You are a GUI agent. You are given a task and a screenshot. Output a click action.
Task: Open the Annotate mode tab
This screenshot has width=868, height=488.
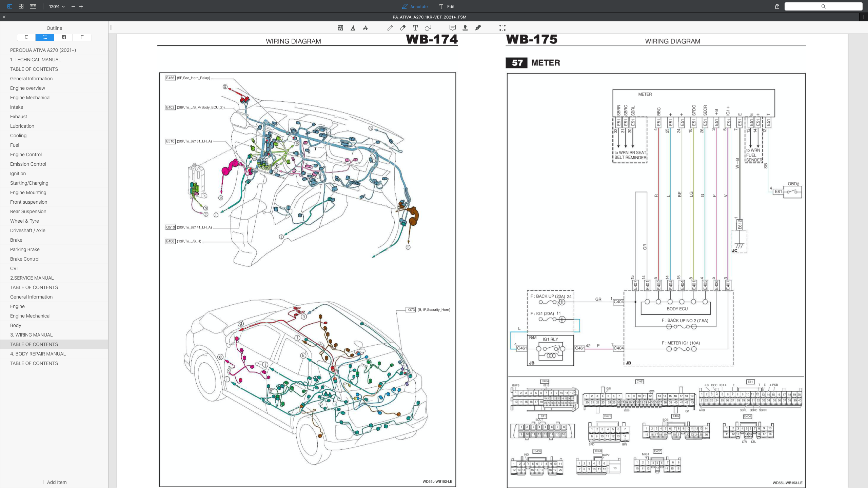(x=414, y=6)
